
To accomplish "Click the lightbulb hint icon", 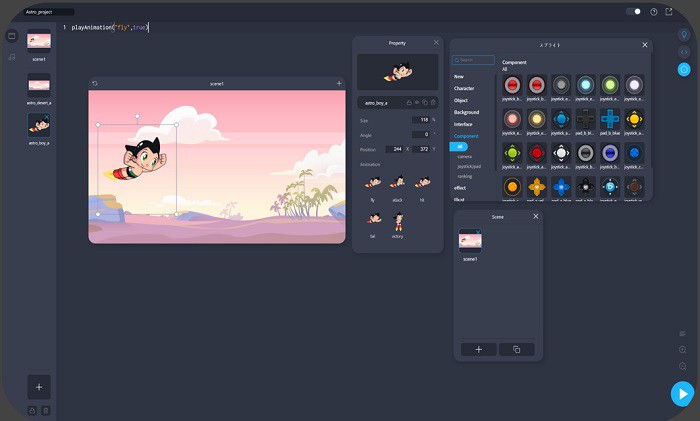I will click(684, 34).
